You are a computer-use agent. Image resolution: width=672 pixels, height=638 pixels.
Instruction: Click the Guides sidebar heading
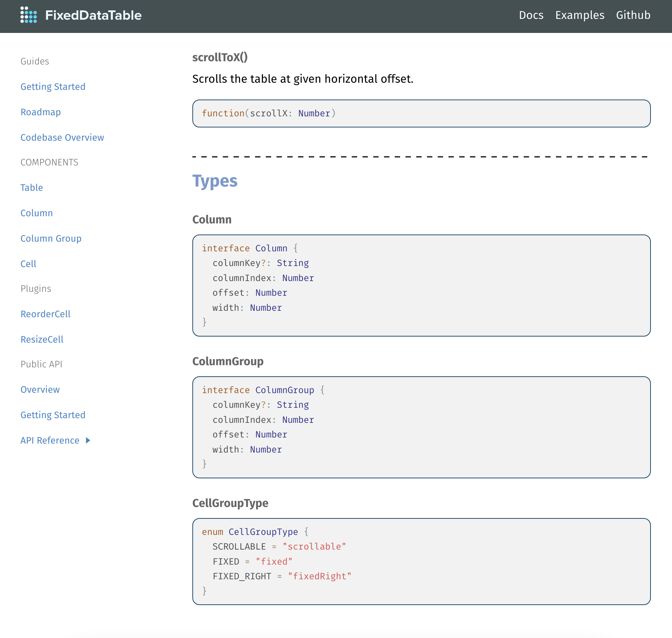35,61
